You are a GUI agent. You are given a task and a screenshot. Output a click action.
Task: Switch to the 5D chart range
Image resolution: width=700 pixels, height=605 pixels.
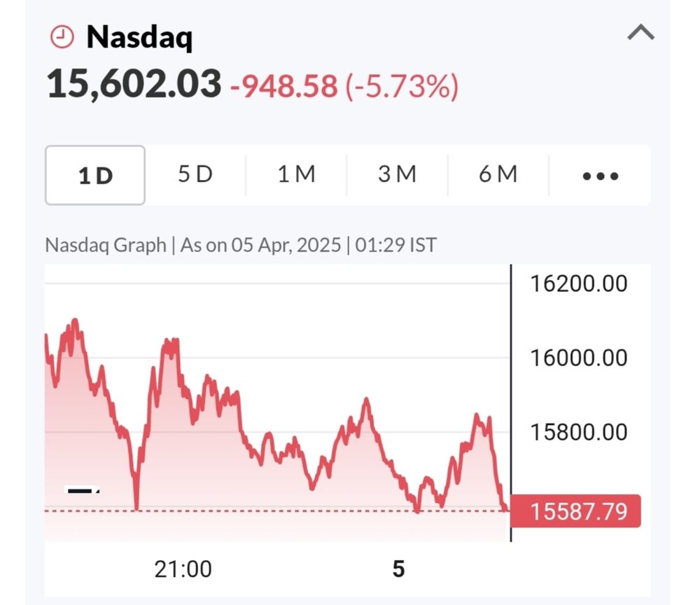coord(195,174)
